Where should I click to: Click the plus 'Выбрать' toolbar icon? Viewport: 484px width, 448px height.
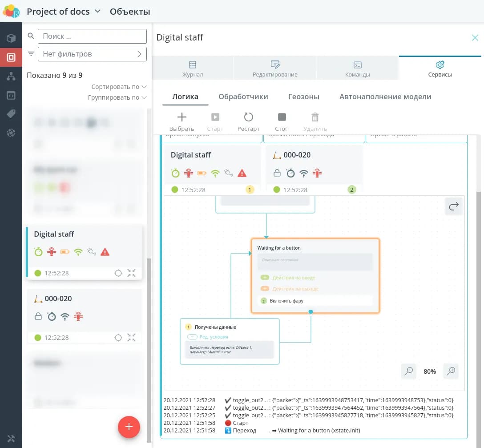(182, 117)
